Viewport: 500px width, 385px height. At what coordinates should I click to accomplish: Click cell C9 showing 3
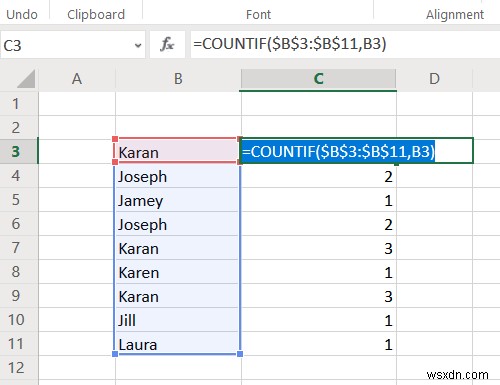coord(319,296)
